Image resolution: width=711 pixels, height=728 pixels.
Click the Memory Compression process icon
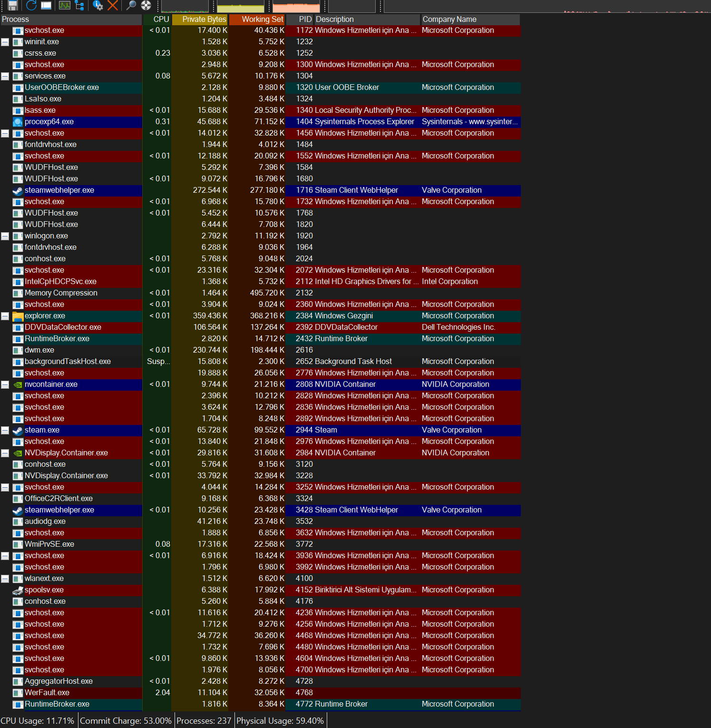18,293
